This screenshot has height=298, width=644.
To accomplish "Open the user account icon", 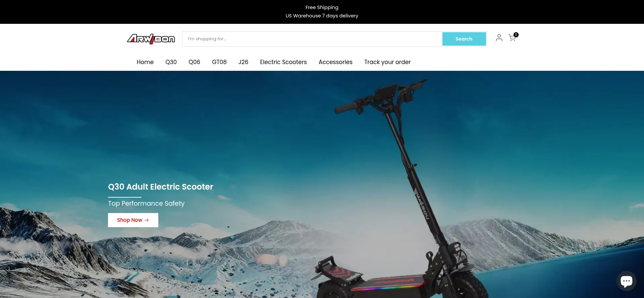I will (499, 38).
